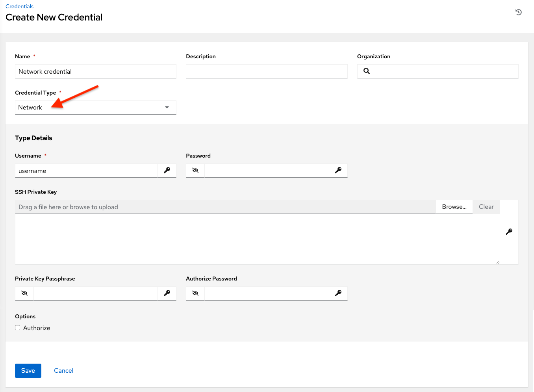Toggle the key icon for Private Key Passphrase
This screenshot has height=392, width=534.
coord(167,293)
